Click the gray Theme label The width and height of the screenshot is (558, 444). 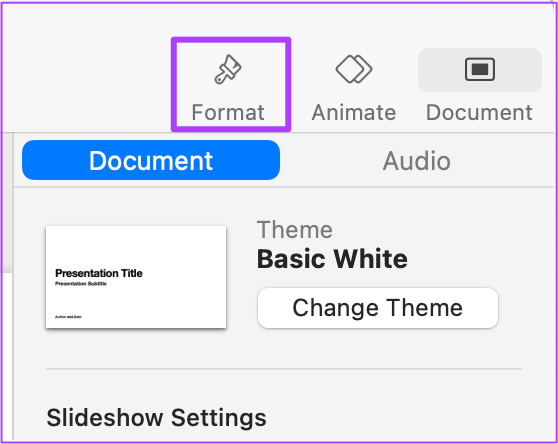coord(295,230)
